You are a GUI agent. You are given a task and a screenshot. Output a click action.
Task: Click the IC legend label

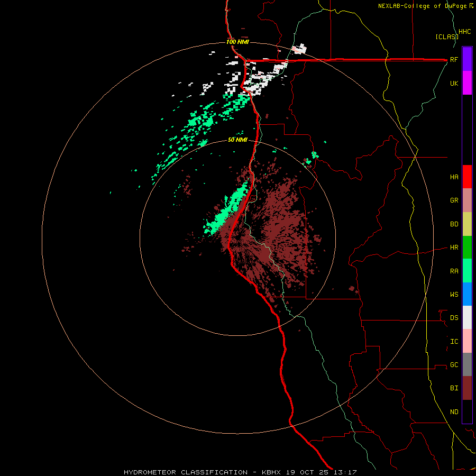coord(454,342)
